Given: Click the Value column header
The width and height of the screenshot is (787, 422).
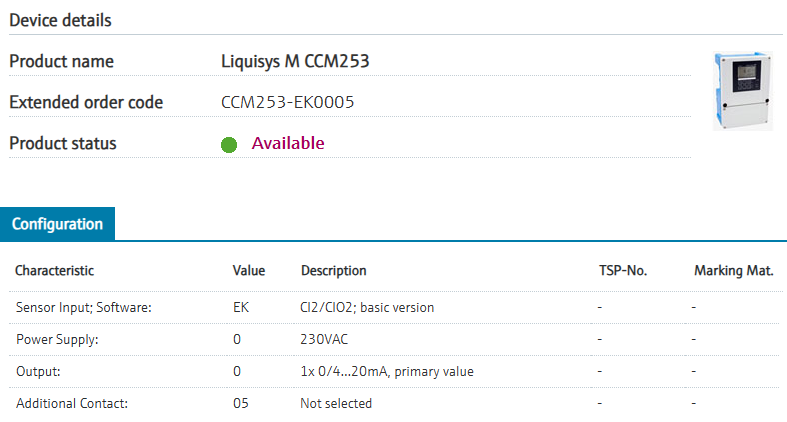Looking at the screenshot, I should pyautogui.click(x=248, y=271).
